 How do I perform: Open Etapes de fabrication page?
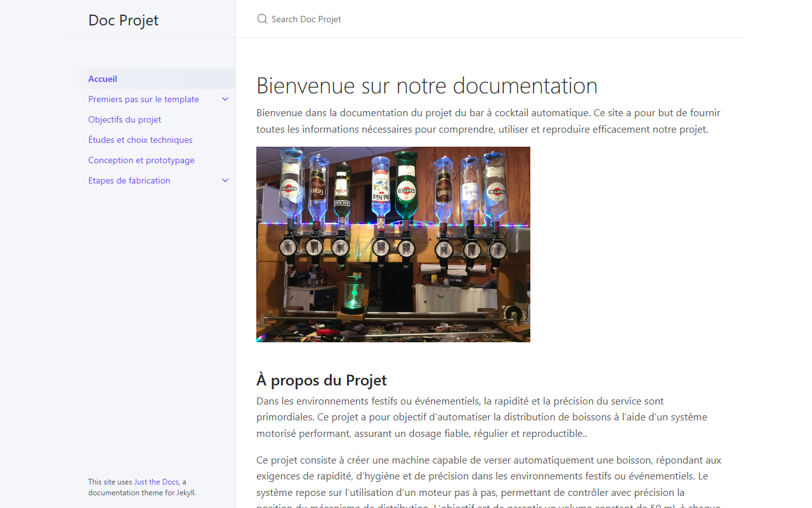129,180
